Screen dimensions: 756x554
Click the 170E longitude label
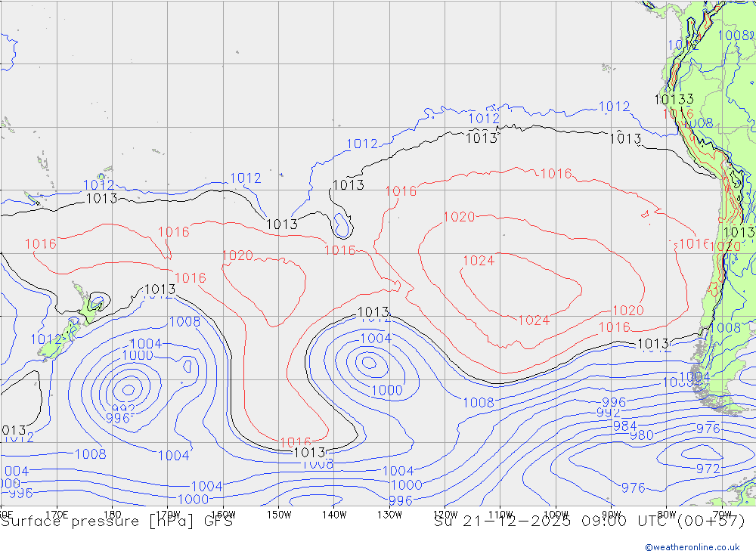pos(57,515)
